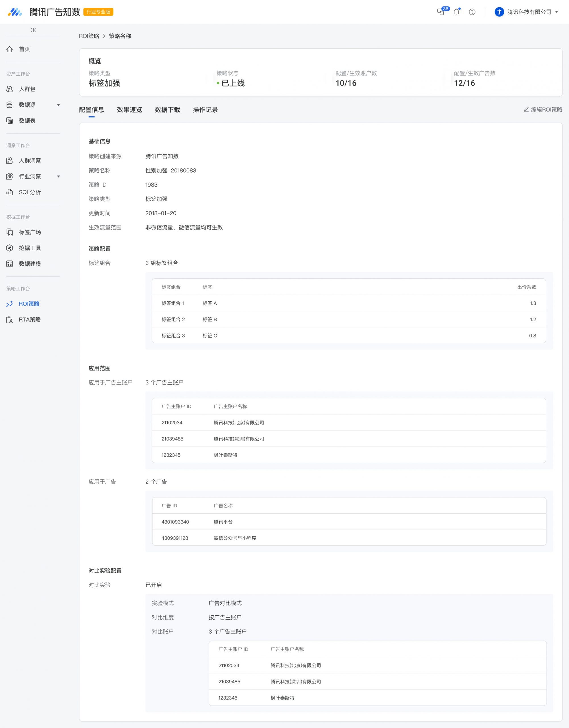Open the notification bell icon
Viewport: 569px width, 728px height.
coord(456,12)
